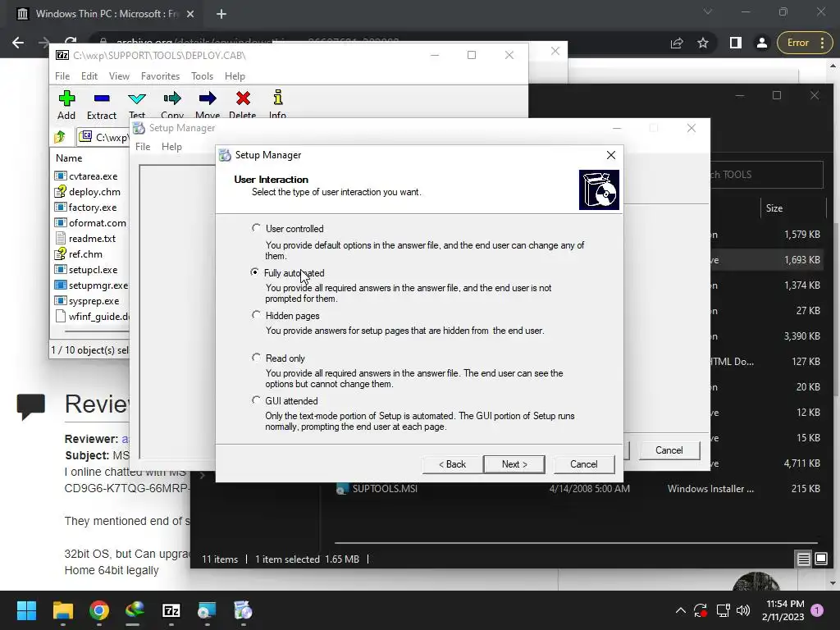The image size is (840, 630).
Task: Select readme.txt in the 7-Zip list
Action: click(91, 239)
